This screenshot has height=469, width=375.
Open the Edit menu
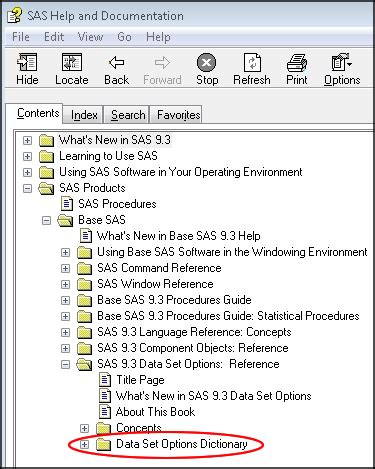[54, 37]
